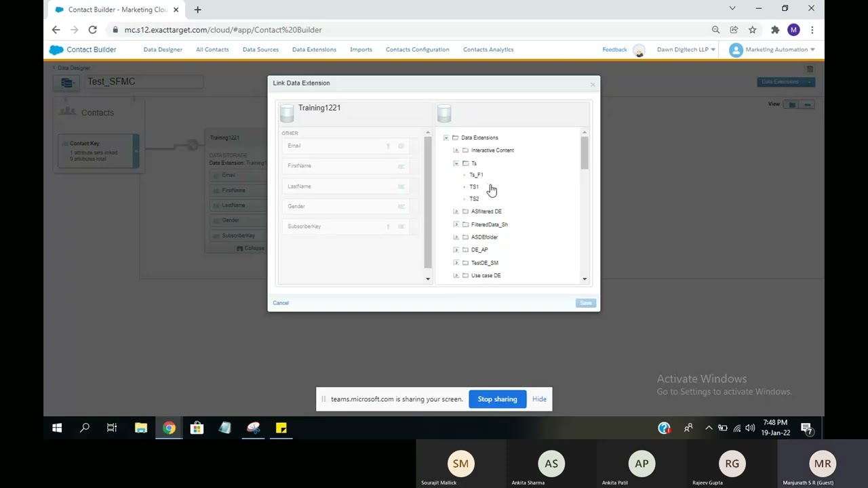Open a new browser tab
This screenshot has width=868, height=488.
[197, 9]
